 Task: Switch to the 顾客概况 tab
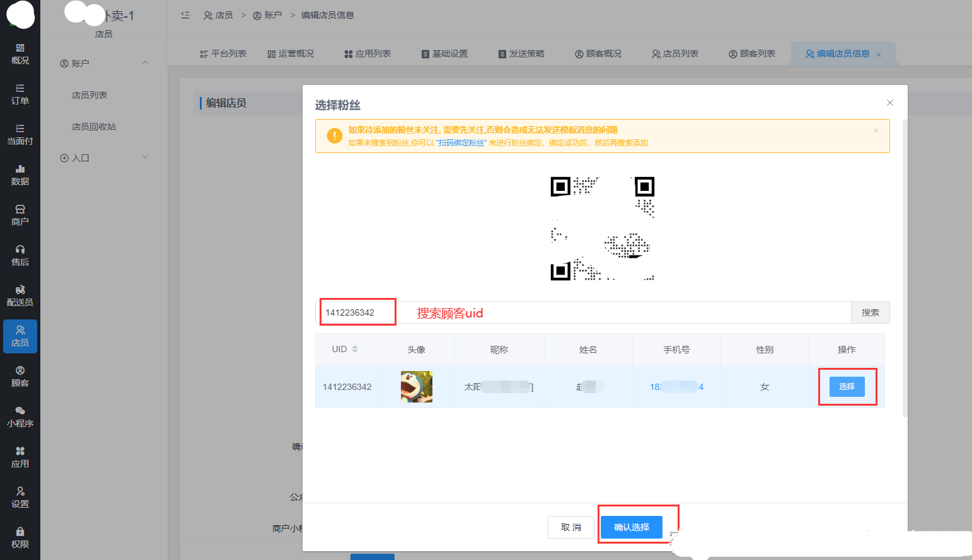coord(598,54)
